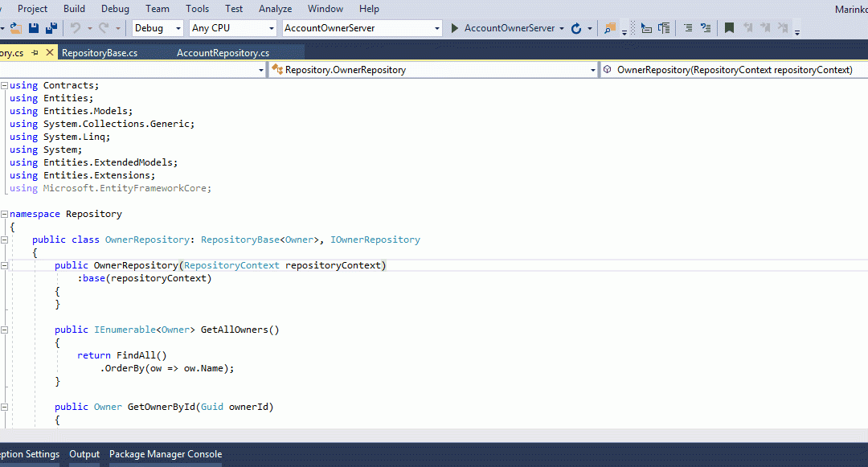Click the Save All icon
Screen dimensions: 868x467
coord(51,28)
